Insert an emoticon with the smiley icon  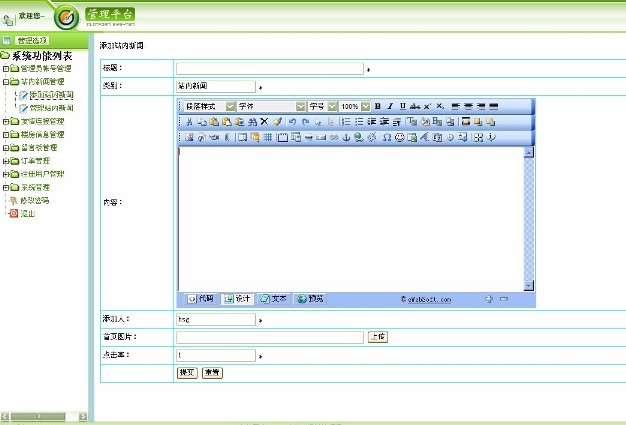click(x=399, y=136)
